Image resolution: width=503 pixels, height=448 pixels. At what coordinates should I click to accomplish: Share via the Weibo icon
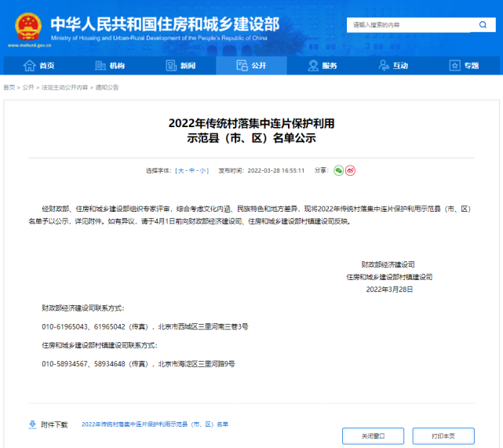point(350,170)
